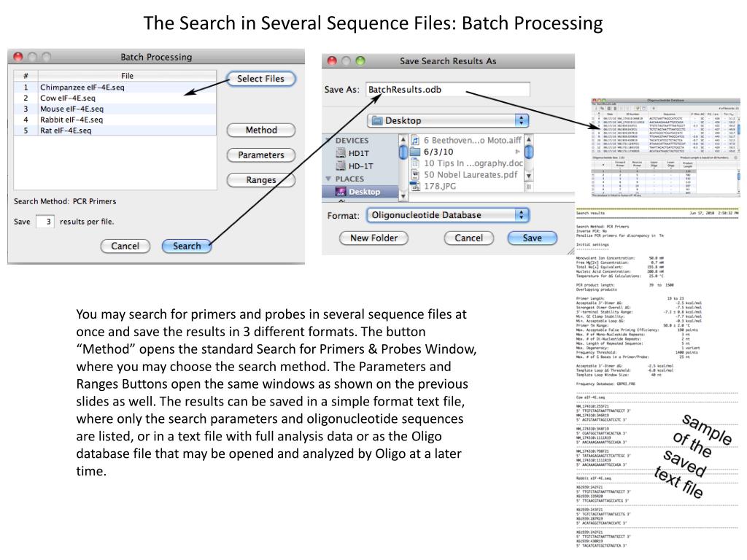Collapse the PLACES section disclosure triangle
This screenshot has height=560, width=747.
[328, 179]
